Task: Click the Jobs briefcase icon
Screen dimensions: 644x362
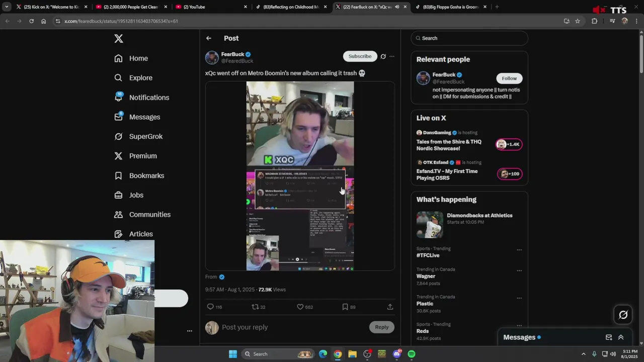Action: (118, 195)
